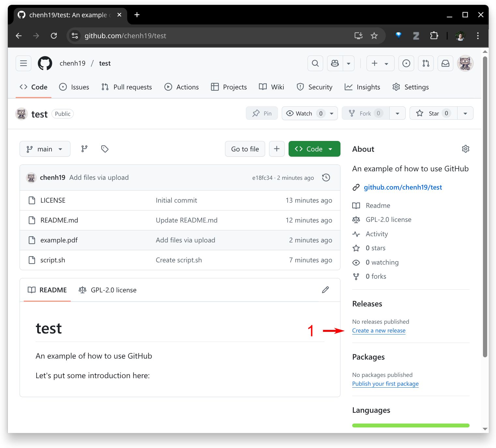This screenshot has width=496, height=448.
Task: Open GitHub Copilot chat icon
Action: 335,63
